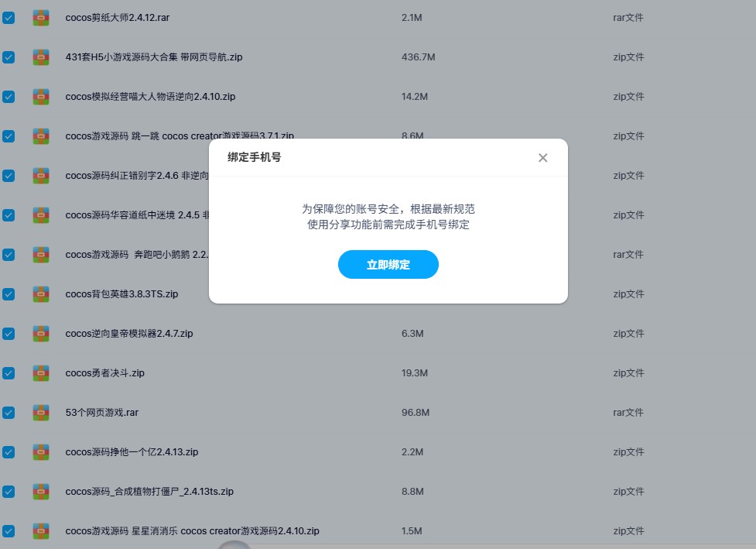756x549 pixels.
Task: Click the 立即绑定 button
Action: [388, 264]
